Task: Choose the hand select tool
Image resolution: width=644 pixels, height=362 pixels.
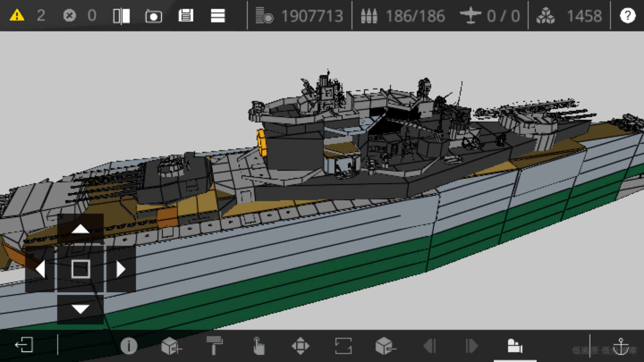Action: pyautogui.click(x=258, y=346)
